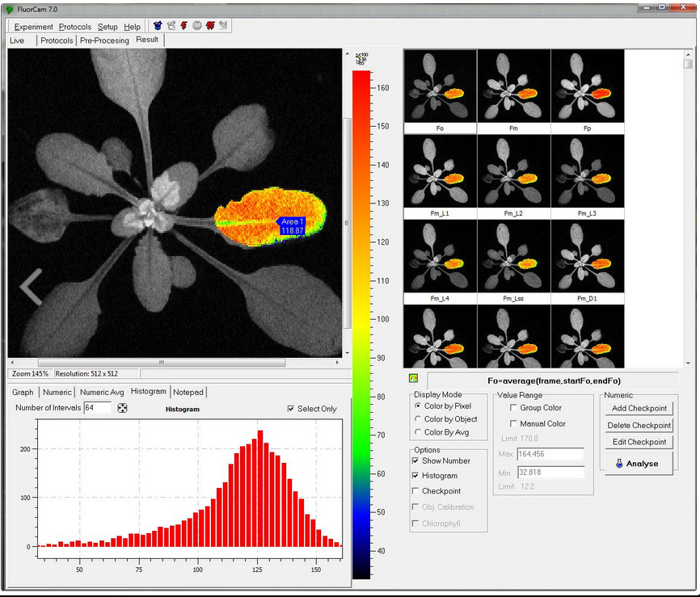Click the blue flask toolbar icon

click(157, 26)
